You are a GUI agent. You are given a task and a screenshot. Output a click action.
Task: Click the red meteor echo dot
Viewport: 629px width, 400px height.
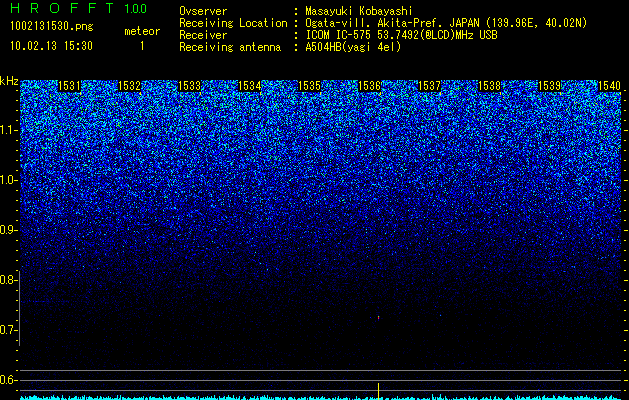(x=378, y=319)
